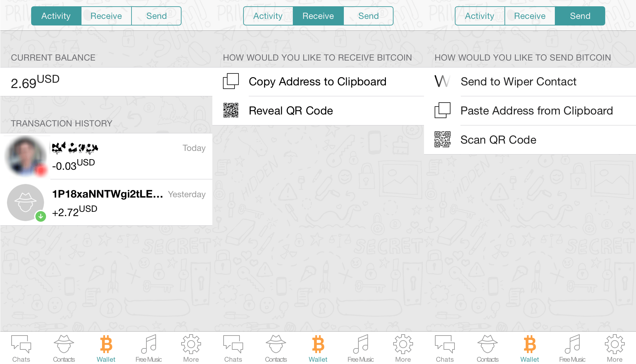Switch to the Activity tab in the right panel
636x364 pixels.
480,16
